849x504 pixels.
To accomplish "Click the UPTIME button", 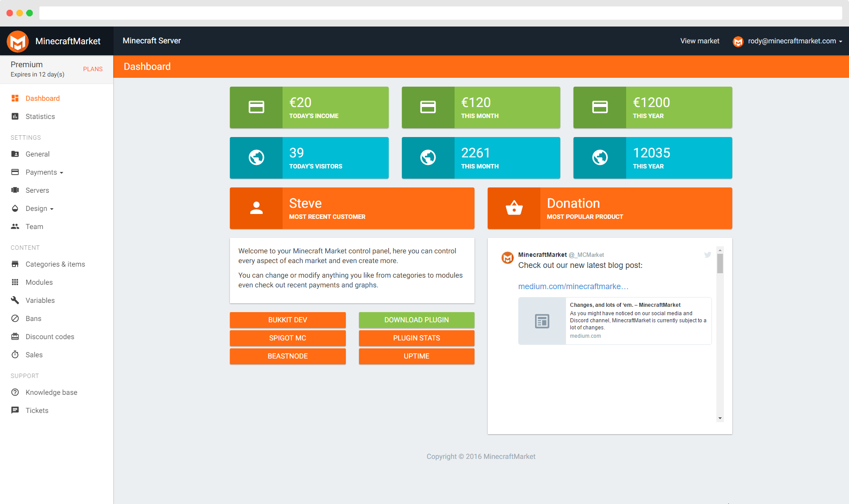I will click(417, 356).
